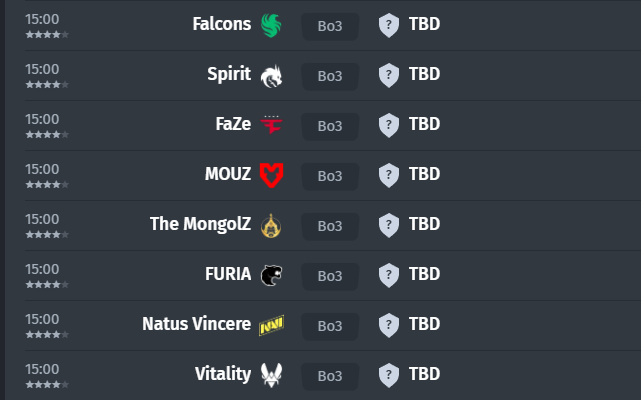This screenshot has height=400, width=641.
Task: Select The MongolZ team name
Action: click(200, 224)
